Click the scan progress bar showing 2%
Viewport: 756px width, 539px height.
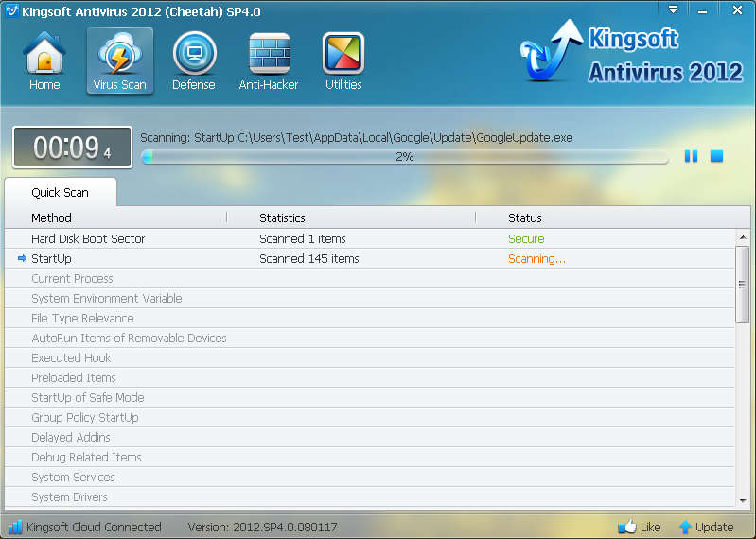click(x=405, y=157)
